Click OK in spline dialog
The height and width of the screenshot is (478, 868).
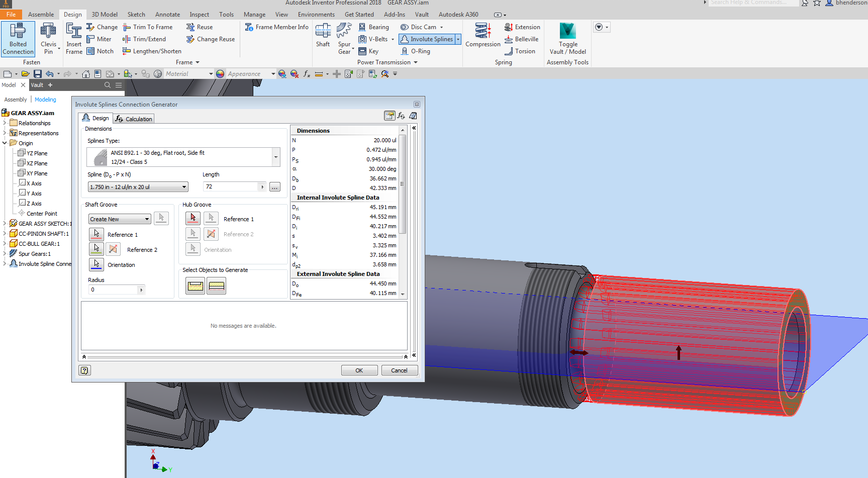click(x=359, y=370)
